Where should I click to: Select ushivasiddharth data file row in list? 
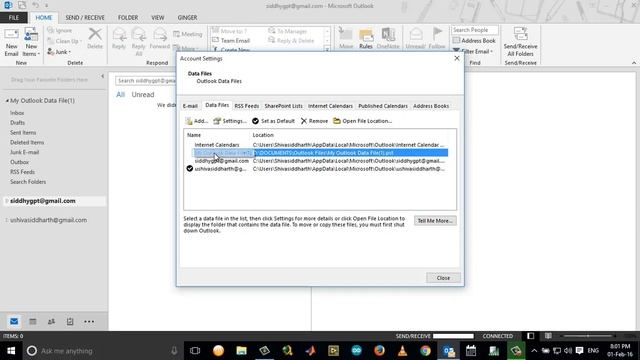[x=317, y=169]
